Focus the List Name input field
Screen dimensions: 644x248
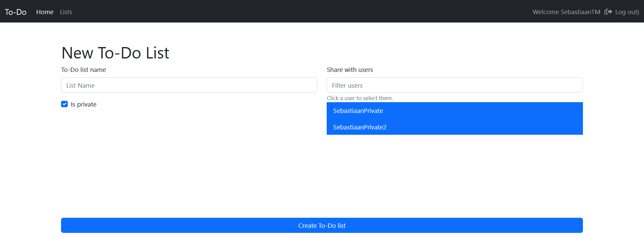point(189,85)
